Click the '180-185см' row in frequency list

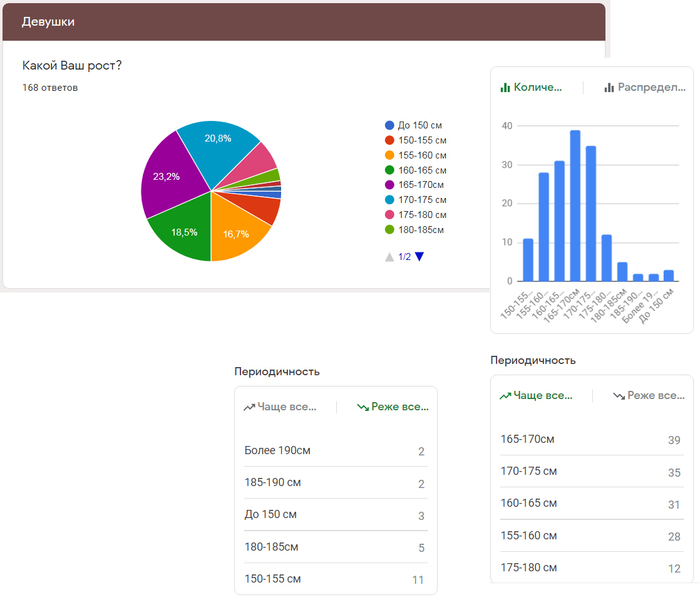point(335,547)
